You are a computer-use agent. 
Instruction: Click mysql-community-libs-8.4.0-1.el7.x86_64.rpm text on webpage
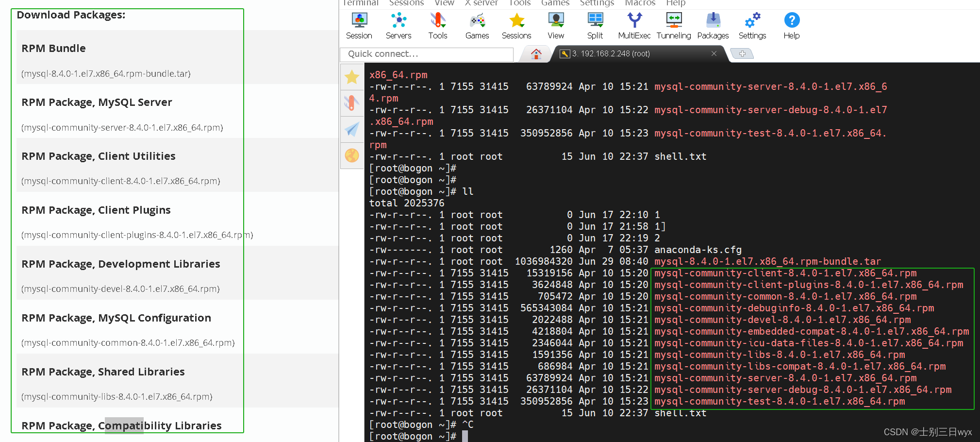tap(117, 397)
